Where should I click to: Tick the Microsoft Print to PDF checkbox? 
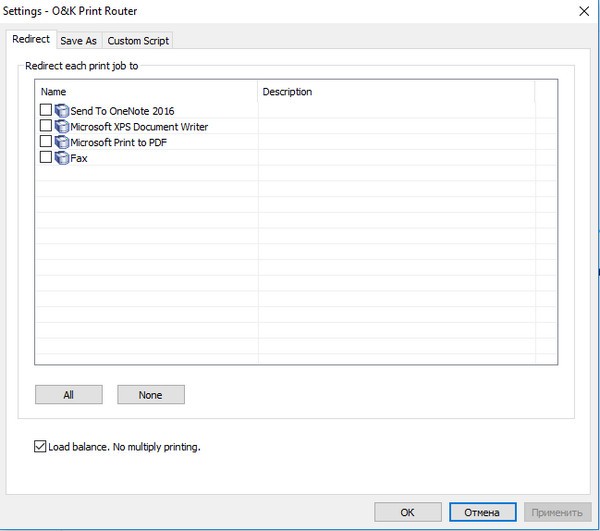tap(45, 142)
